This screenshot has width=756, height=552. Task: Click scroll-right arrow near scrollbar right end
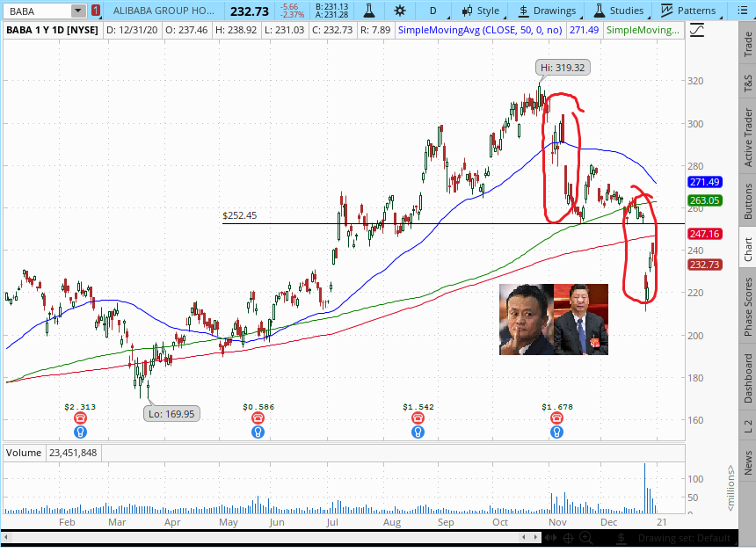click(535, 537)
